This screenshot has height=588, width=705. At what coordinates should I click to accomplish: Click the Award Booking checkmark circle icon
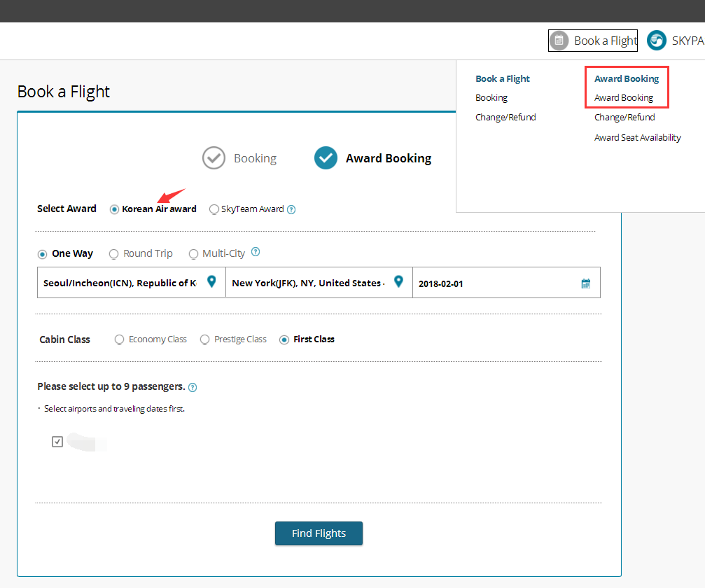click(x=326, y=157)
